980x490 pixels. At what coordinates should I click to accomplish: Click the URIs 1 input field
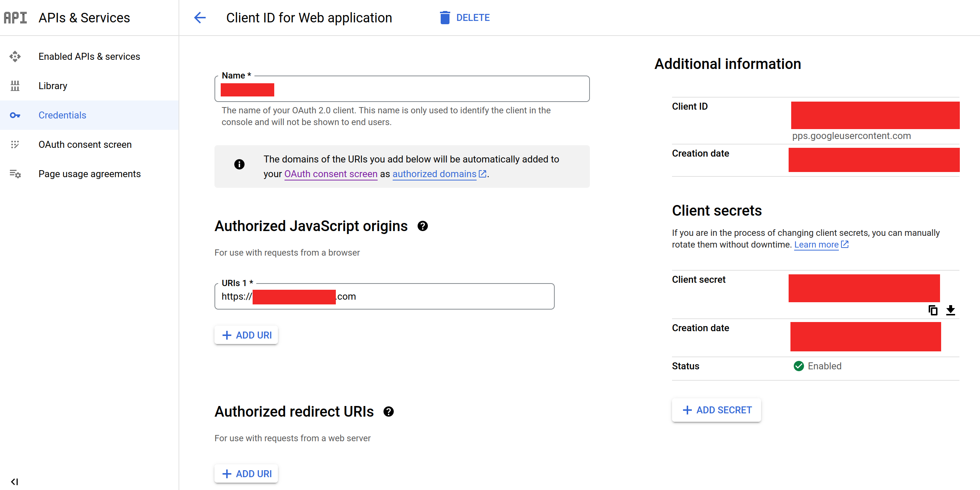384,296
